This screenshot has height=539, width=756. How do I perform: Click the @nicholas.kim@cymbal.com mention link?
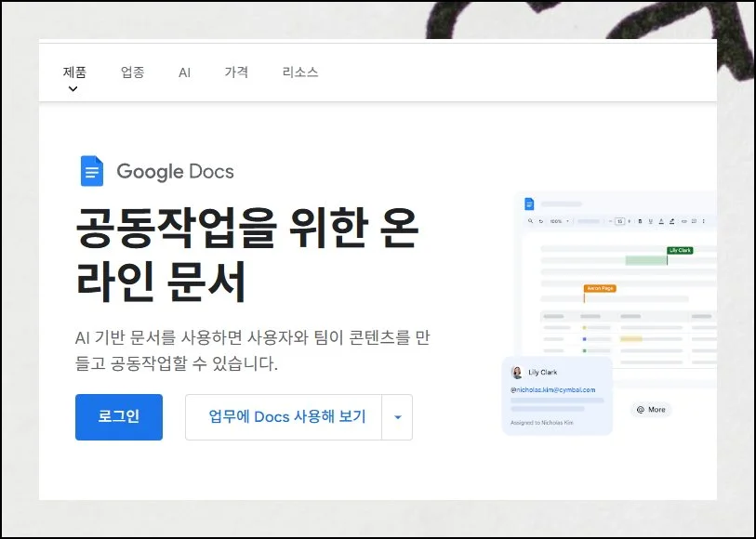[552, 389]
